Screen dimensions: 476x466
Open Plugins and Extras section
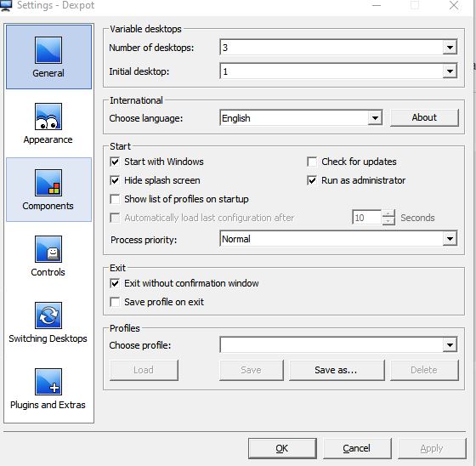pyautogui.click(x=48, y=389)
